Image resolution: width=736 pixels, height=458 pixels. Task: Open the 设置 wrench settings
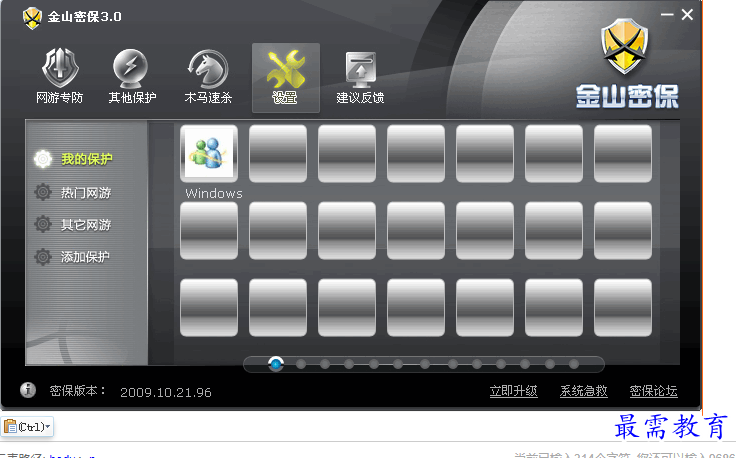[x=285, y=78]
